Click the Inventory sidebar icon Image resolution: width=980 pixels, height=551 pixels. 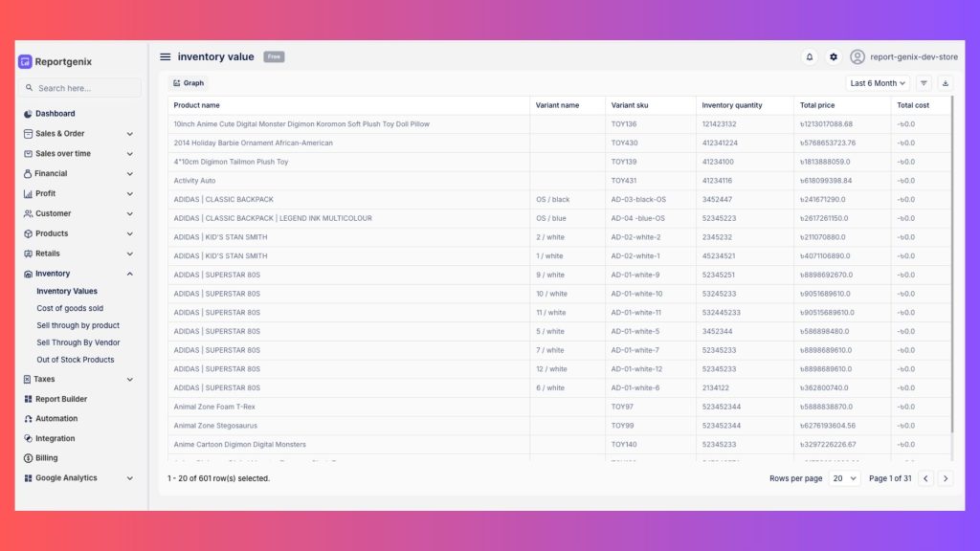28,274
